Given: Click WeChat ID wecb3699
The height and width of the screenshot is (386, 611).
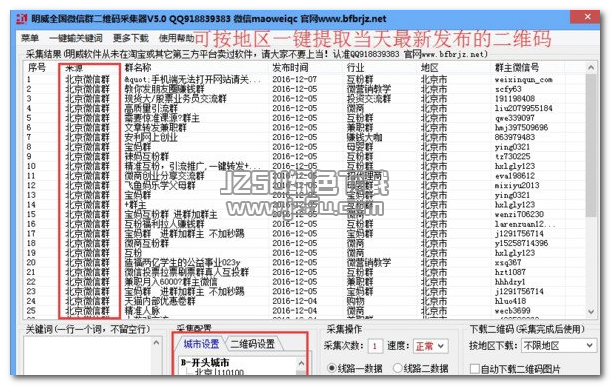Looking at the screenshot, I should 513,311.
